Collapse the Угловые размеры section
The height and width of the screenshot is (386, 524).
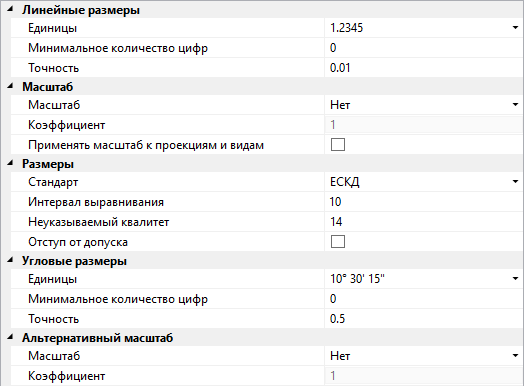[x=10, y=260]
